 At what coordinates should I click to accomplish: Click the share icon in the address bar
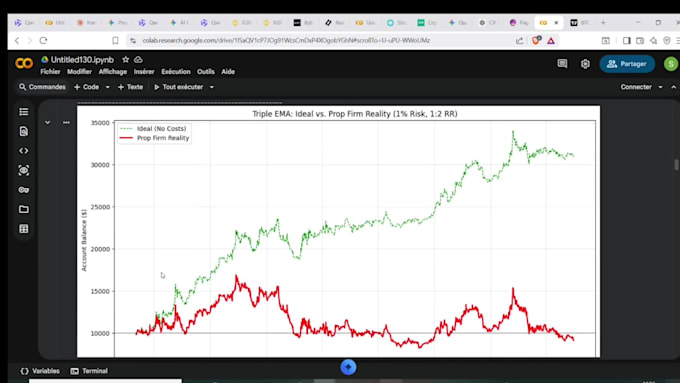[520, 40]
